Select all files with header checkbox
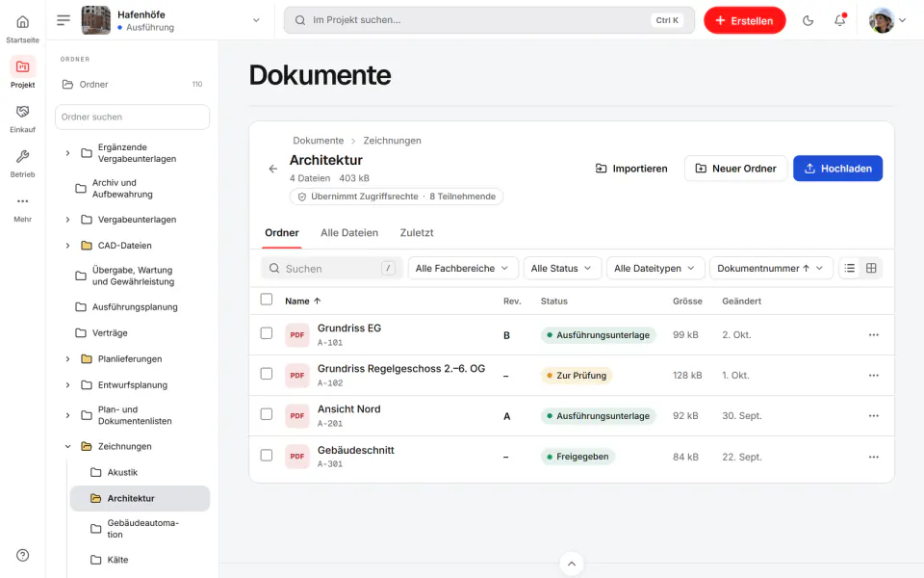Image resolution: width=924 pixels, height=578 pixels. [x=267, y=300]
